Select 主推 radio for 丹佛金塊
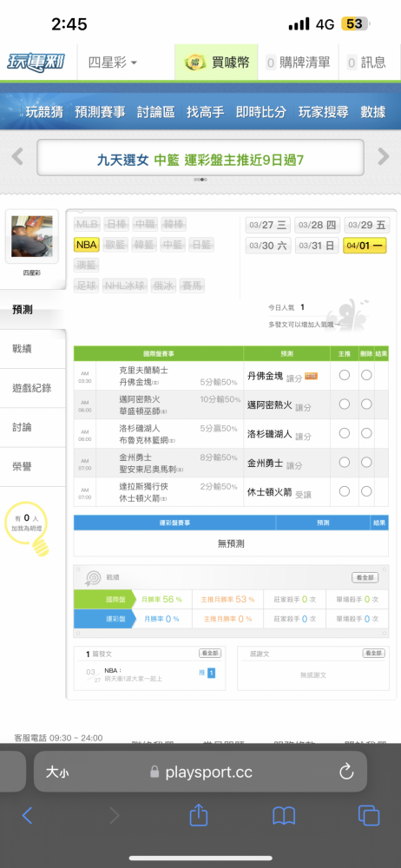This screenshot has height=868, width=401. (345, 375)
